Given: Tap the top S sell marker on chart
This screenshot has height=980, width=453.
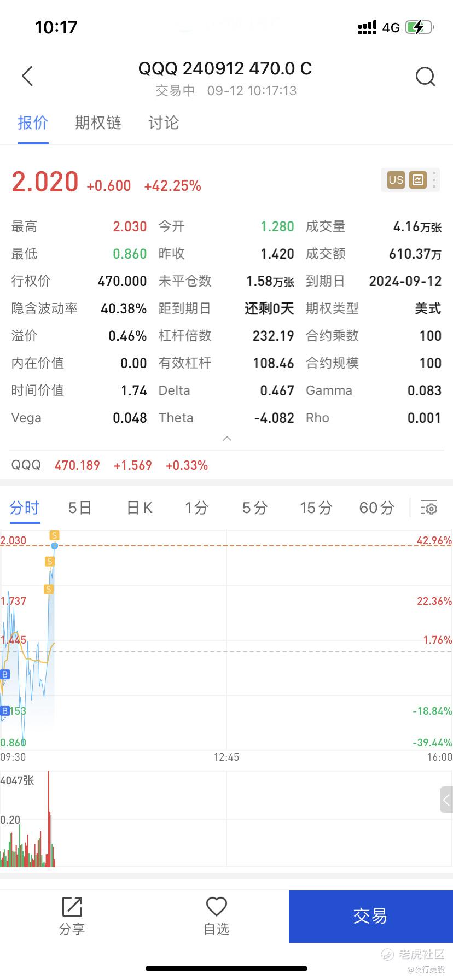Looking at the screenshot, I should [x=54, y=535].
